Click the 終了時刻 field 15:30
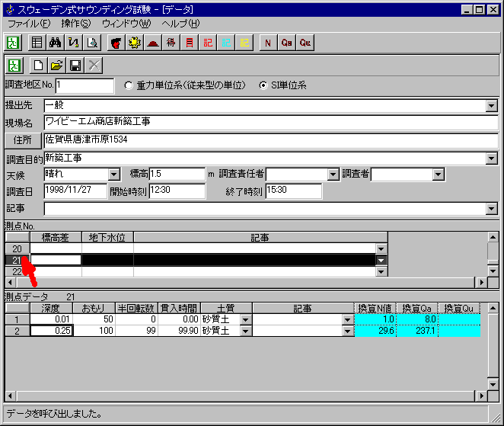Viewport: 504px width, 426px height. [x=293, y=191]
